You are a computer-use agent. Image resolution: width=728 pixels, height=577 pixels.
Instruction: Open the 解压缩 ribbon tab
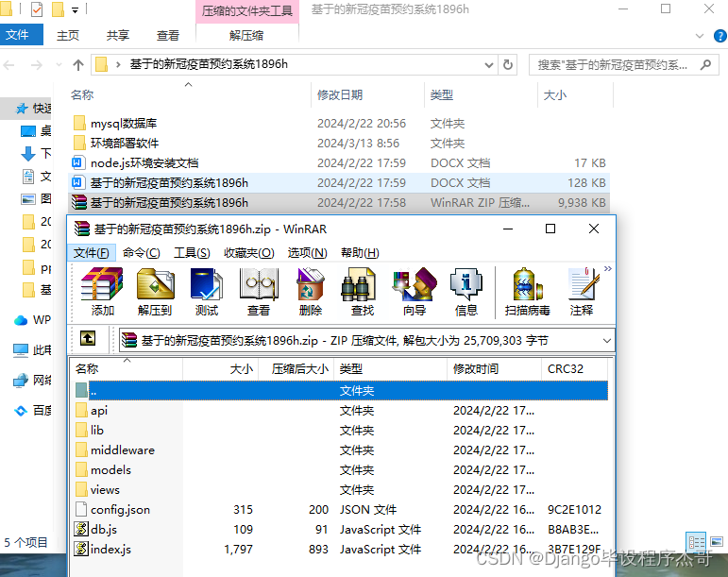click(x=246, y=35)
